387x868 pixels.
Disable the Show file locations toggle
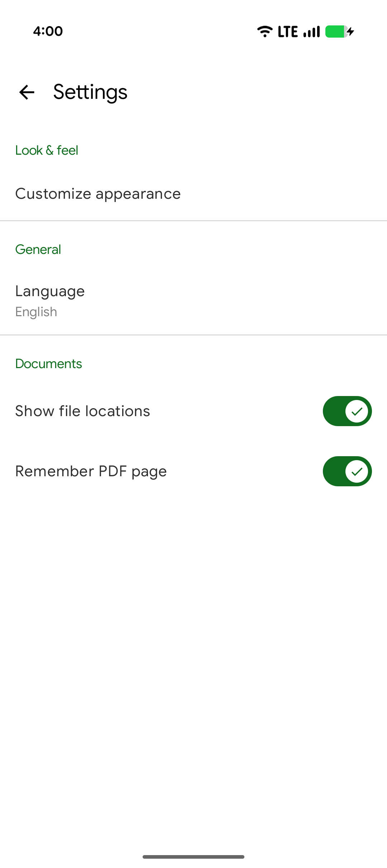tap(347, 411)
